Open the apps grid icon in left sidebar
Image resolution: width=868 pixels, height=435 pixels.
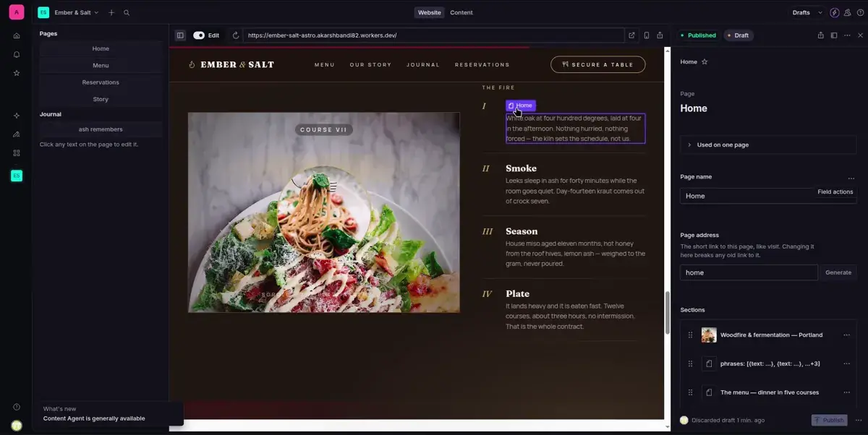(17, 153)
